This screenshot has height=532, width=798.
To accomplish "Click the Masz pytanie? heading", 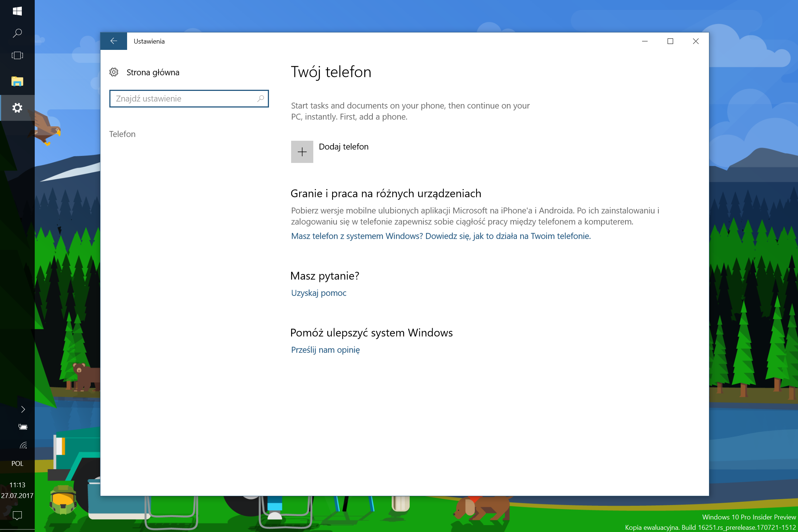I will (325, 276).
